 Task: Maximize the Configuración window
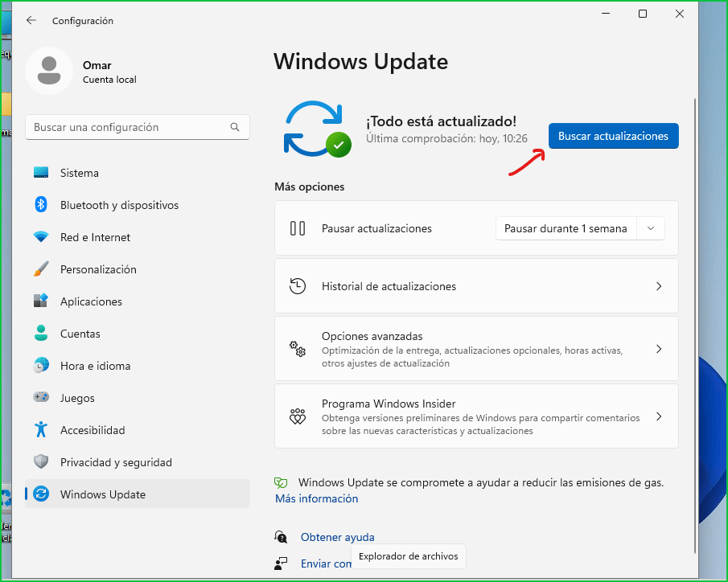point(643,14)
